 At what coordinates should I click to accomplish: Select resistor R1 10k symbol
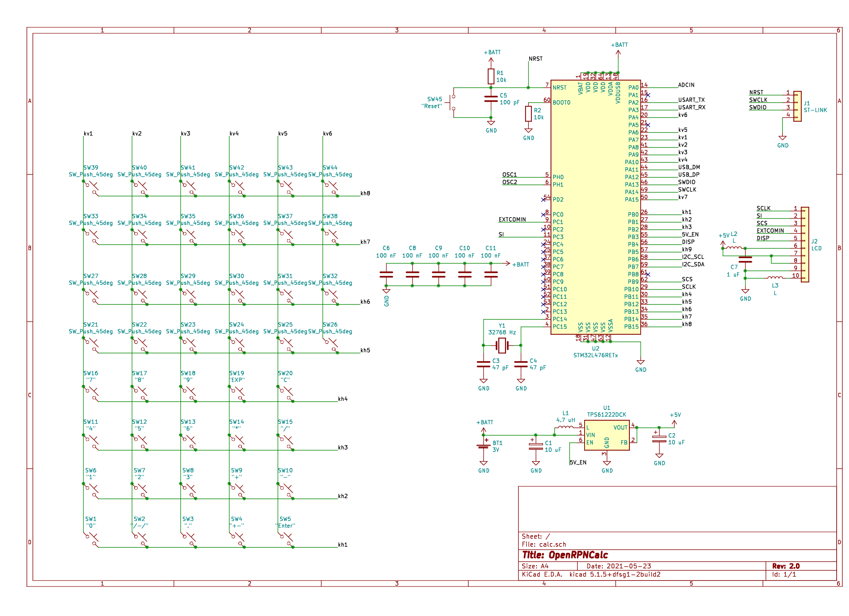(491, 76)
